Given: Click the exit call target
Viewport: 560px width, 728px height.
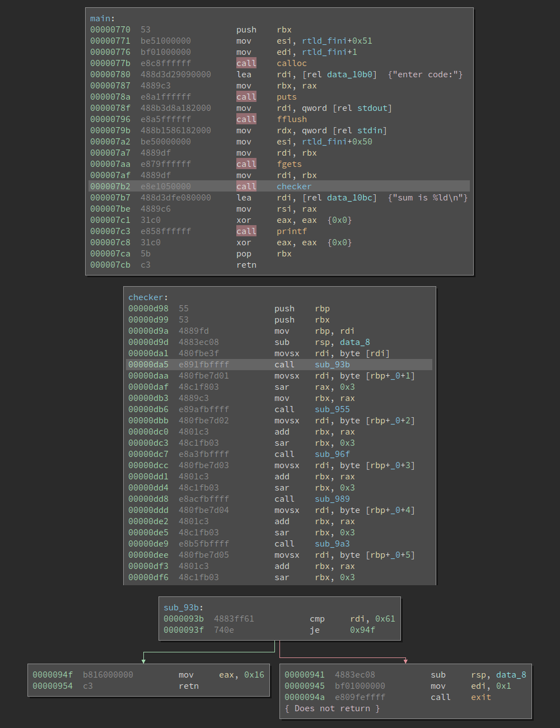Looking at the screenshot, I should pyautogui.click(x=481, y=697).
